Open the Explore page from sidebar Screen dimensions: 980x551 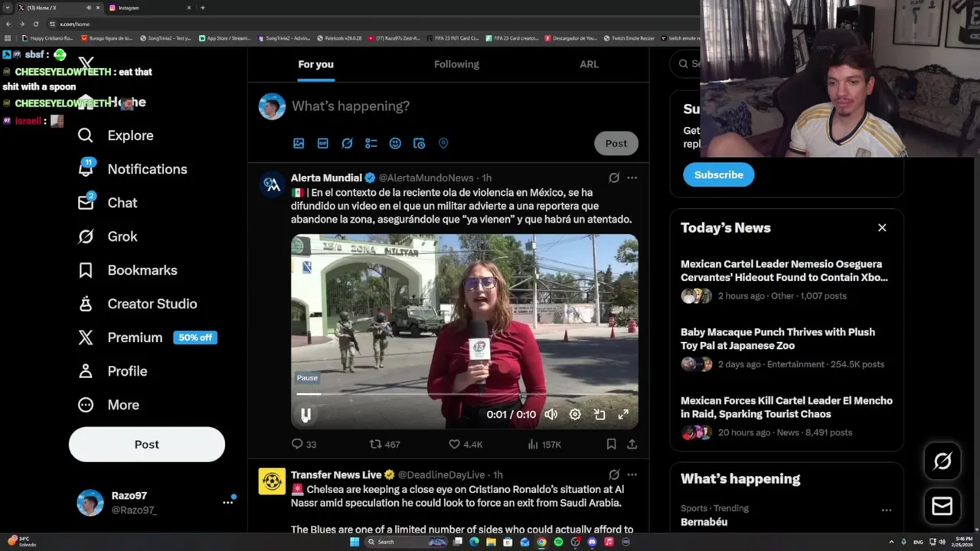tap(116, 135)
